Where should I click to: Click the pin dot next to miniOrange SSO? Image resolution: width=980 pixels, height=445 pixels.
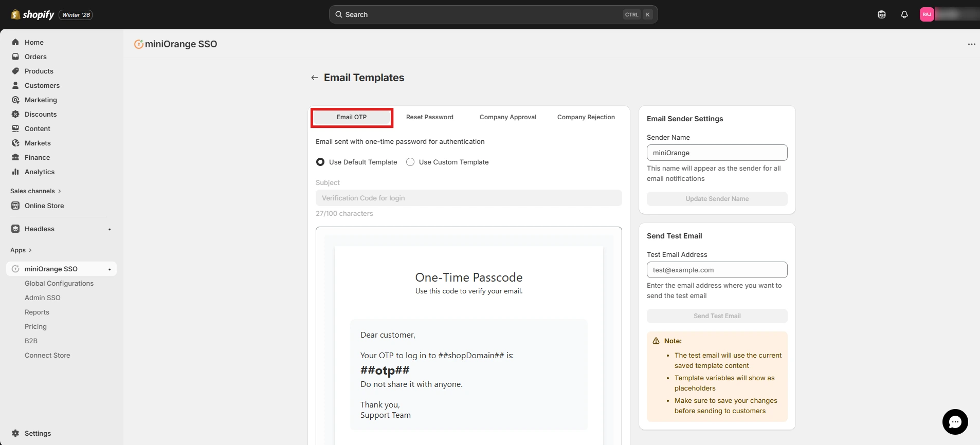pos(110,269)
